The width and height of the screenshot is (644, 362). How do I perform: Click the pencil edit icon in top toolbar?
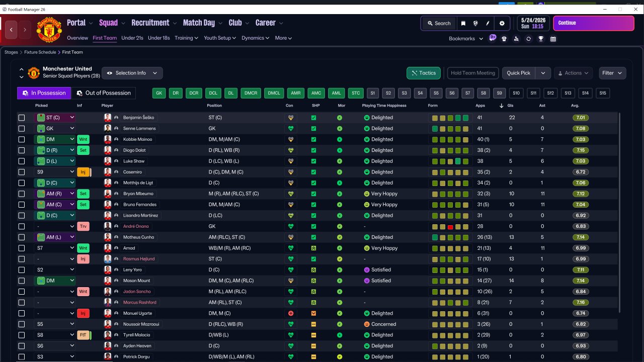[488, 23]
